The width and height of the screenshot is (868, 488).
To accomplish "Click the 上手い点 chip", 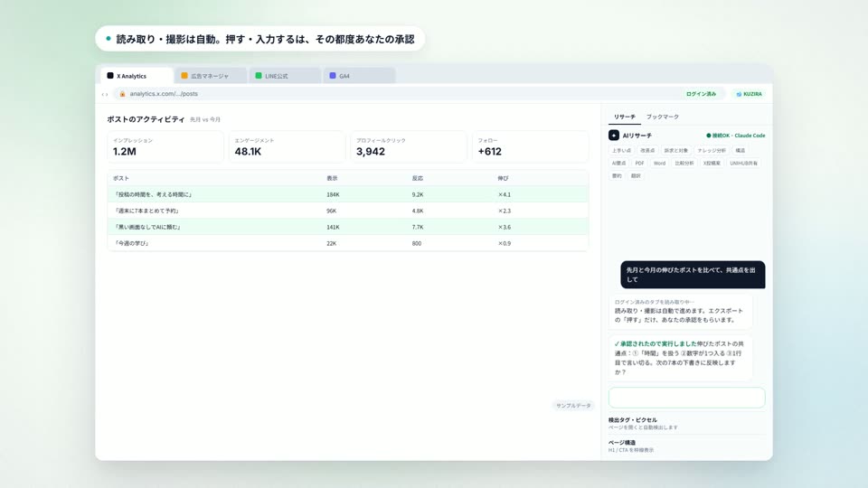I will (621, 151).
